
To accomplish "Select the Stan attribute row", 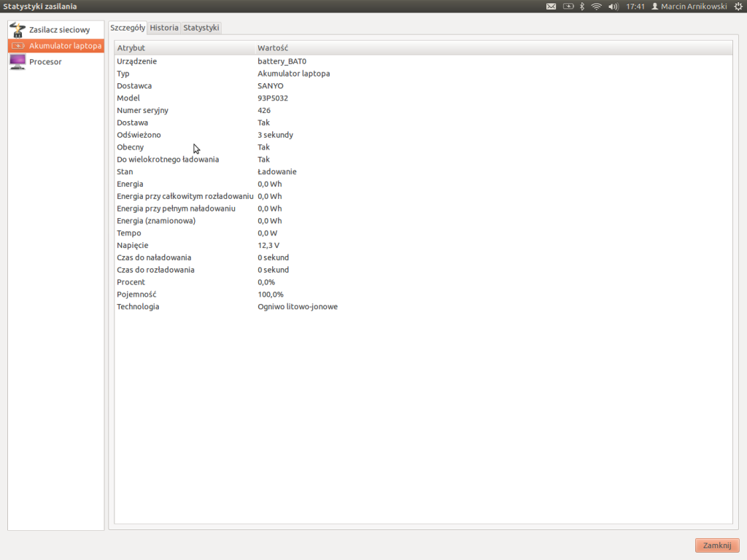I will [423, 171].
